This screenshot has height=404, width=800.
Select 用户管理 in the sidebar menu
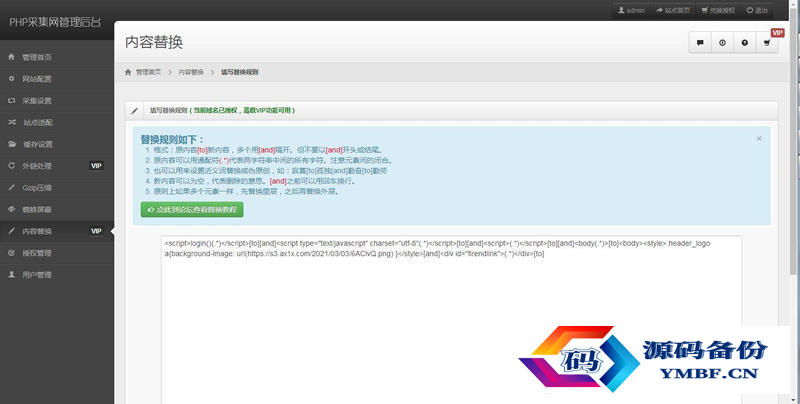57,274
